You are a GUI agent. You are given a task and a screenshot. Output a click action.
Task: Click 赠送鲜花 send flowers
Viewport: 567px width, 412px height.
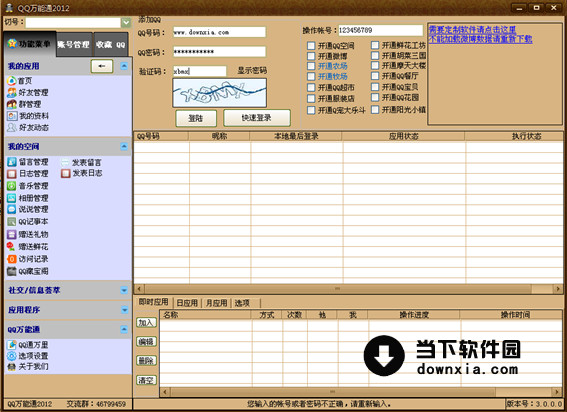pos(27,247)
